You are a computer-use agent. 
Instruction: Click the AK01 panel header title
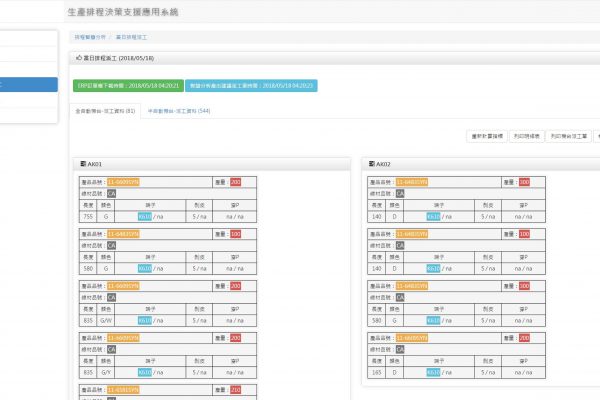tap(95, 164)
